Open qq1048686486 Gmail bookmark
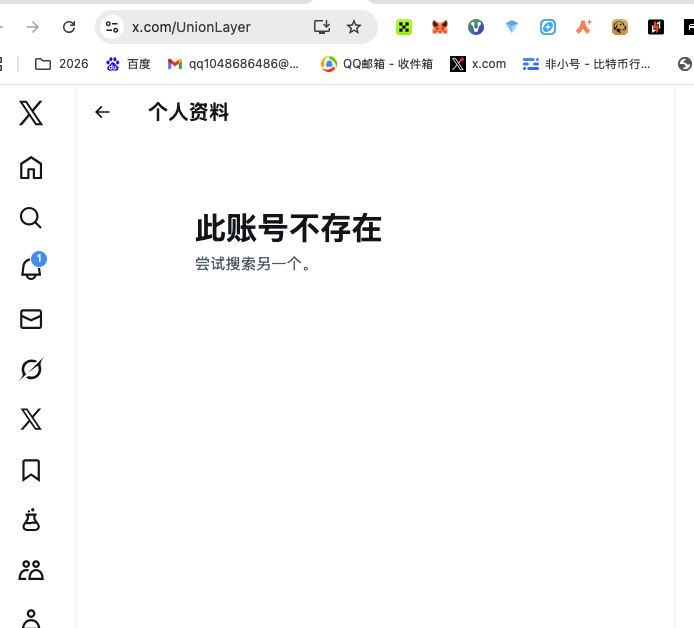The height and width of the screenshot is (628, 694). (x=233, y=64)
